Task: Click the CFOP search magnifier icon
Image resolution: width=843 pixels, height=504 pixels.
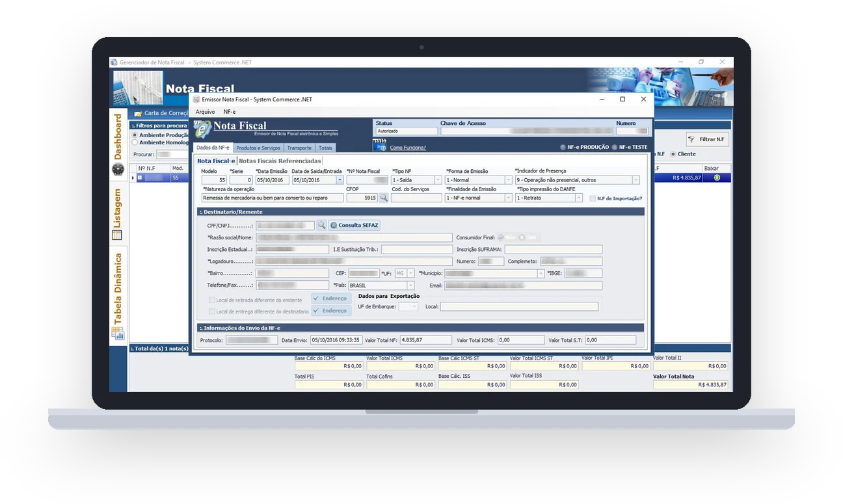Action: click(384, 198)
